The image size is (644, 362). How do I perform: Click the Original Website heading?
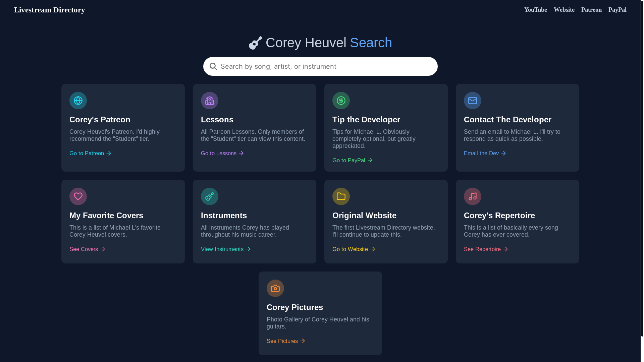tap(365, 216)
